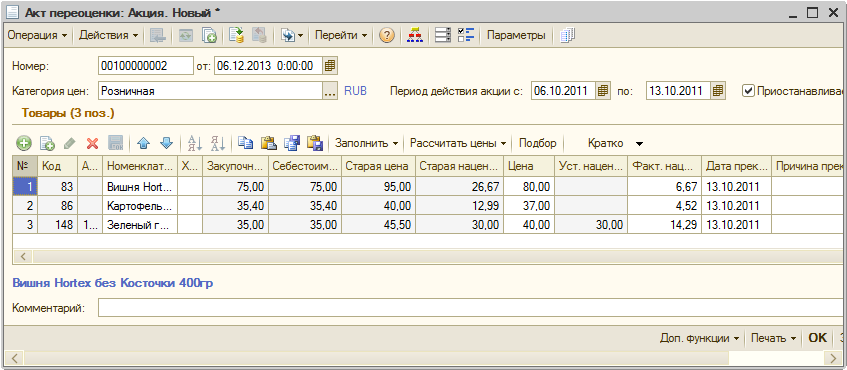The width and height of the screenshot is (847, 370).
Task: Open the document structure tree icon
Action: click(x=415, y=36)
